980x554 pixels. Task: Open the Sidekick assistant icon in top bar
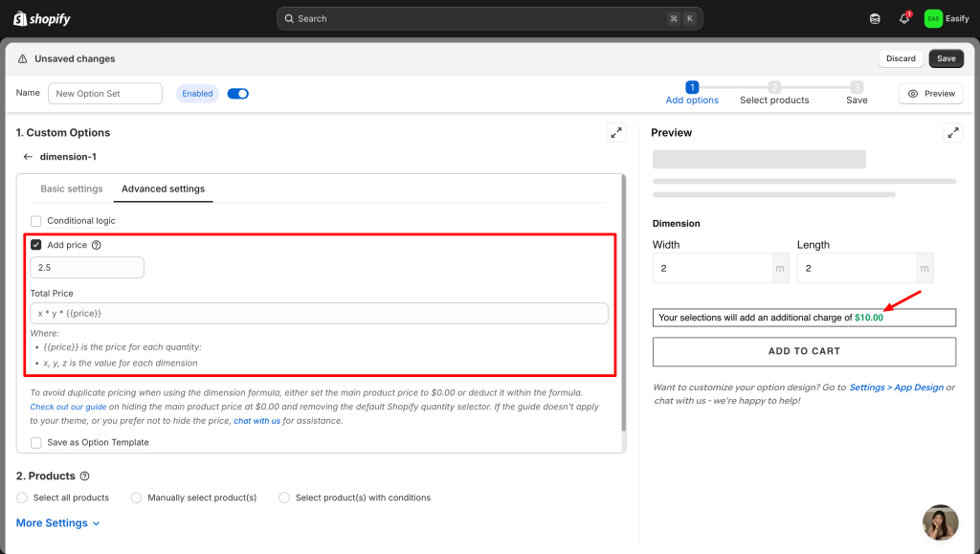(x=875, y=18)
